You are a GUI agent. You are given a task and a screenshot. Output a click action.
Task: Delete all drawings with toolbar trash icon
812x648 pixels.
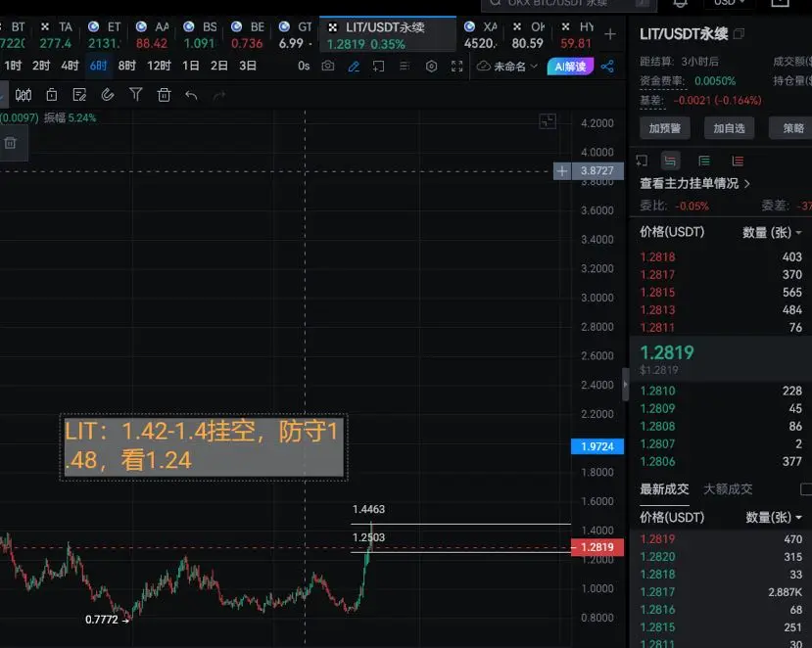point(165,95)
